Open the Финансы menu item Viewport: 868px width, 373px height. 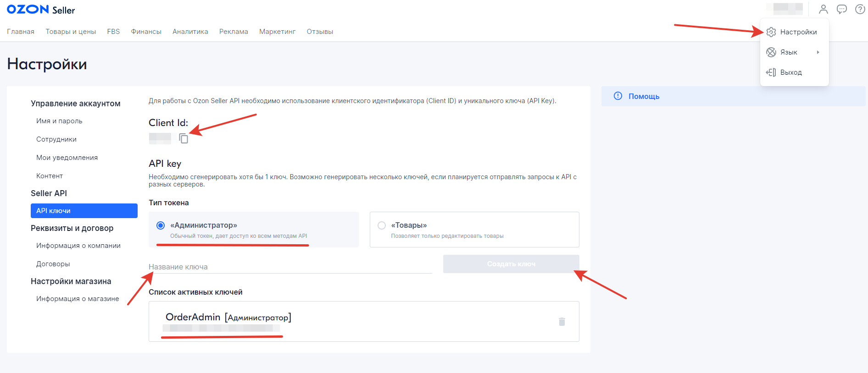(146, 32)
